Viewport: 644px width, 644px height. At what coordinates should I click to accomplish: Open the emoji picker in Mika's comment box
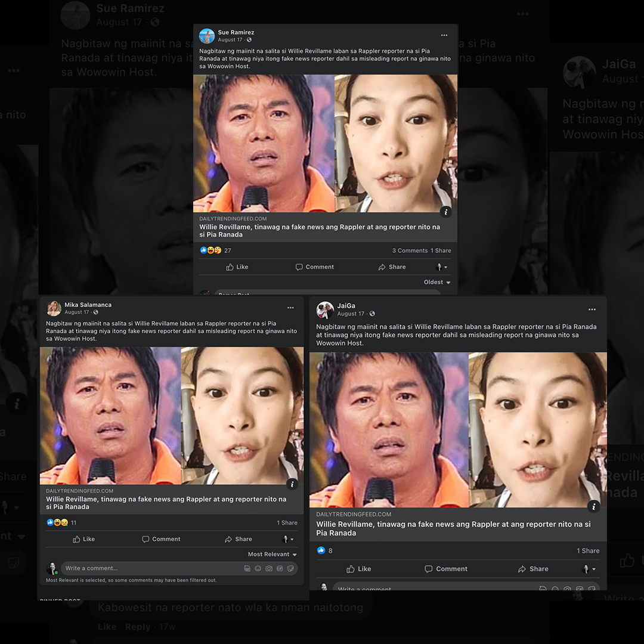(x=258, y=568)
